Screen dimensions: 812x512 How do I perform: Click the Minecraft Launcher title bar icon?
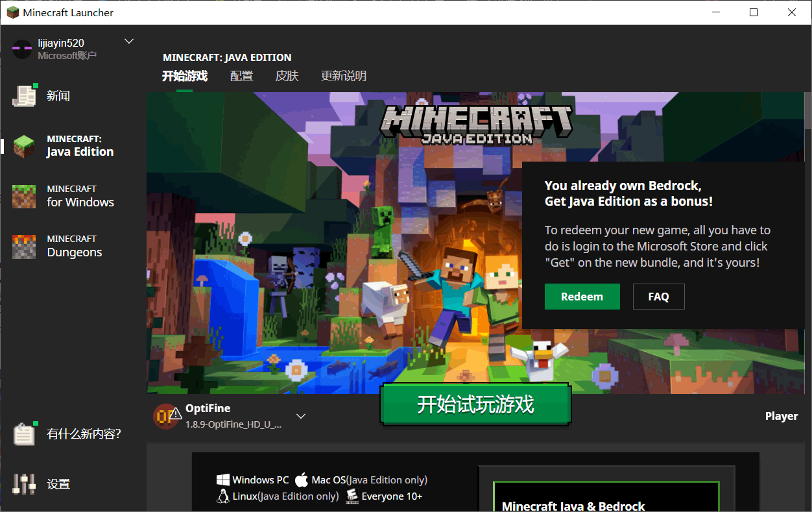point(12,12)
